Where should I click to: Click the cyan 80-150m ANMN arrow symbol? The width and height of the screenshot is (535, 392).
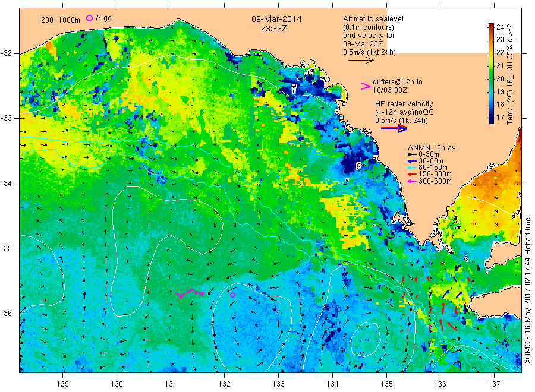pos(412,167)
